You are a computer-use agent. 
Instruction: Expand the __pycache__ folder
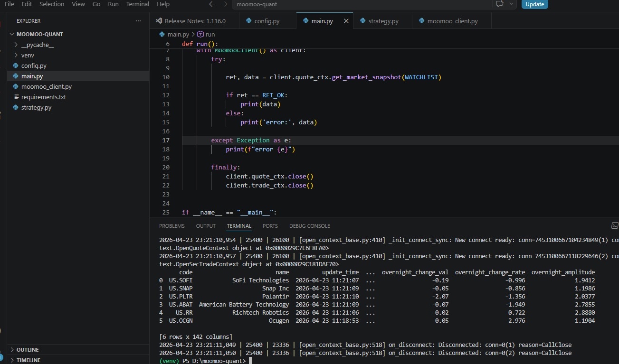[x=38, y=45]
